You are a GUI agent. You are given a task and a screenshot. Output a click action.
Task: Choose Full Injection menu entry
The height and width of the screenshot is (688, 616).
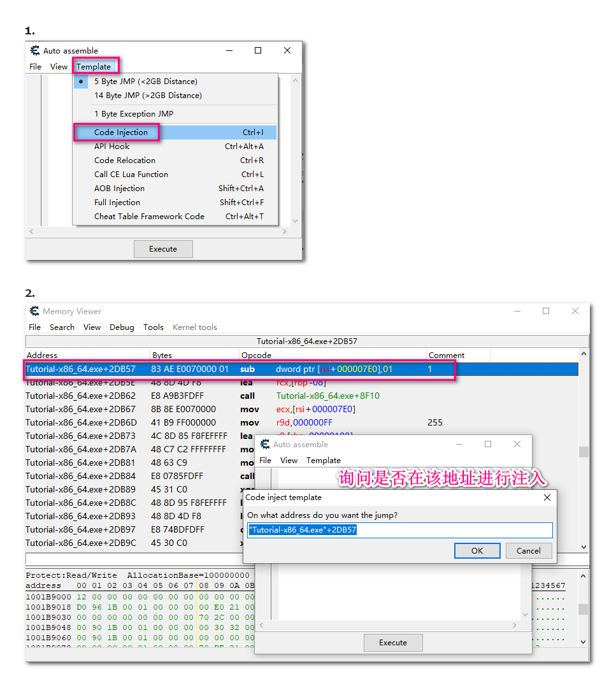(175, 203)
